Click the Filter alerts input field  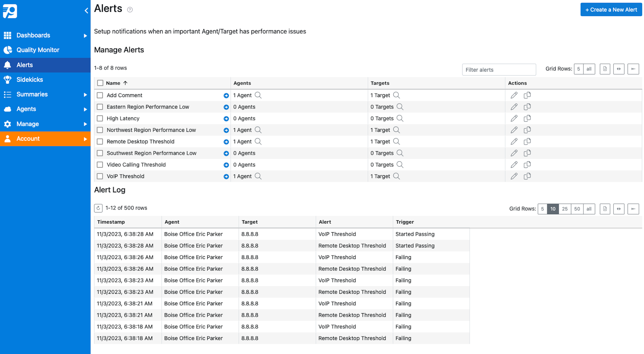click(499, 70)
